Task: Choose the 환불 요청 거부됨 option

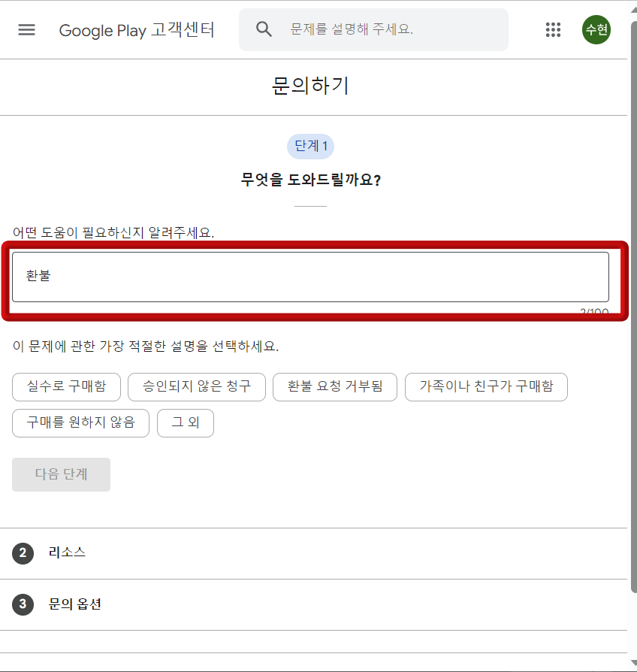Action: coord(334,387)
